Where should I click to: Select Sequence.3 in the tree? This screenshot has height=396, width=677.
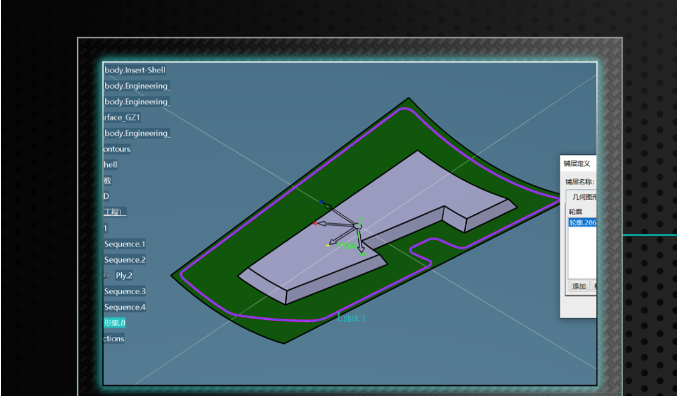point(125,291)
